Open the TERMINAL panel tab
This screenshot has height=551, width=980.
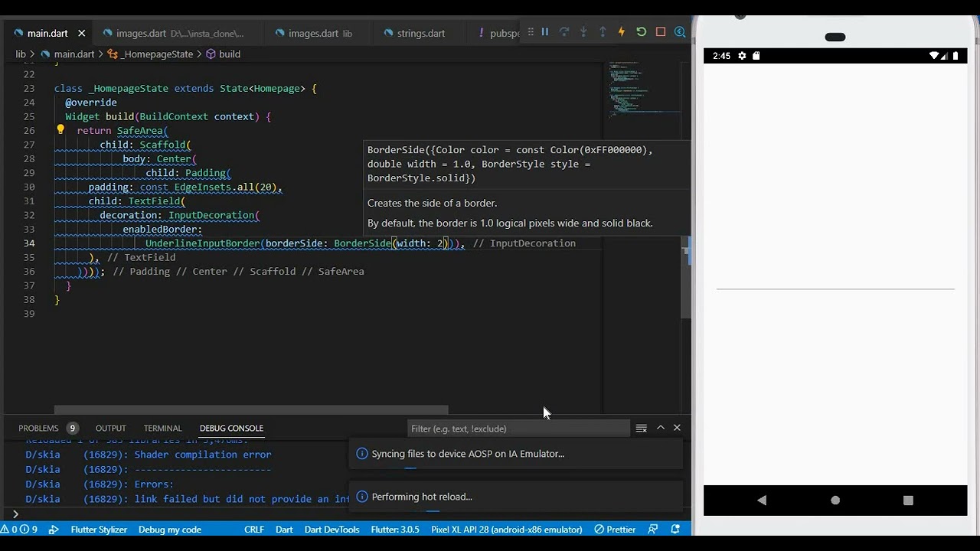tap(162, 428)
